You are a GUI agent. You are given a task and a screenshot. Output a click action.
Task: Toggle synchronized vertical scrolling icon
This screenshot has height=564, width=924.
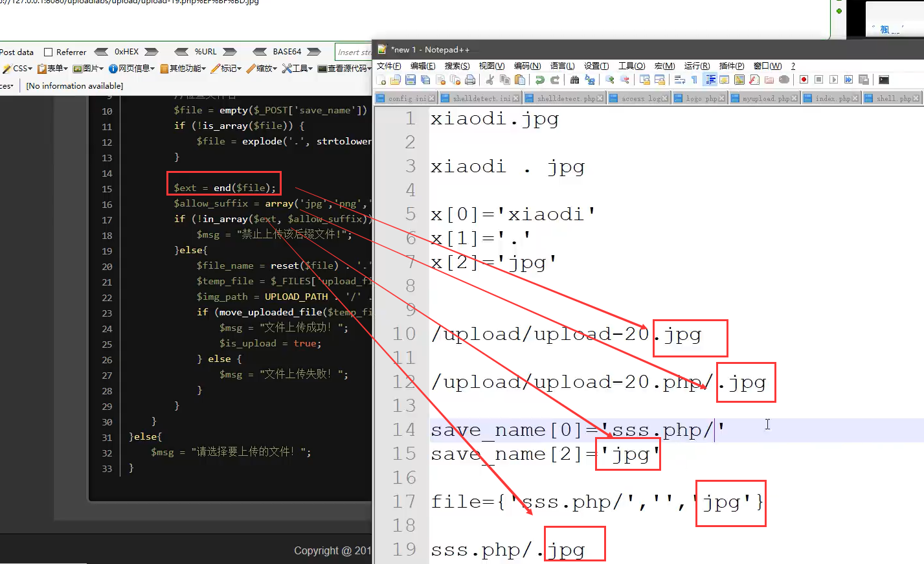click(x=645, y=80)
